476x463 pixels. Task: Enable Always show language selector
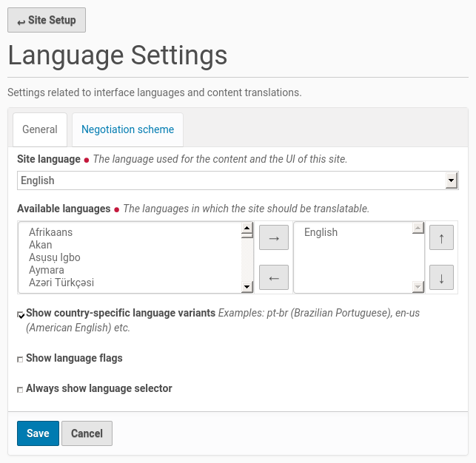[x=21, y=390]
